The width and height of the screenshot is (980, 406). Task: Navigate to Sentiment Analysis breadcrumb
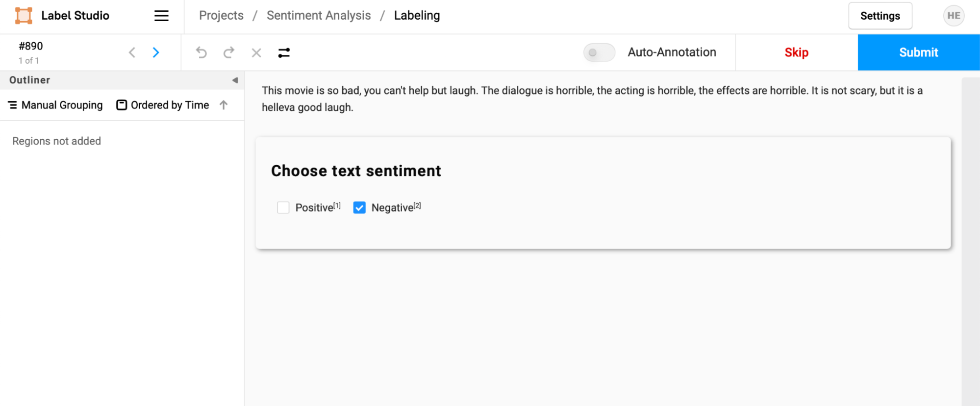click(x=319, y=16)
